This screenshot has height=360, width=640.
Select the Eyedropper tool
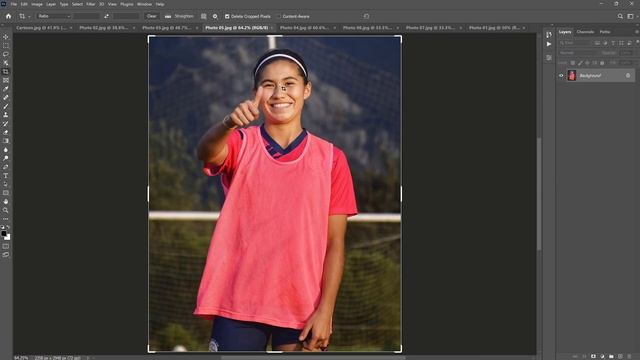6,89
